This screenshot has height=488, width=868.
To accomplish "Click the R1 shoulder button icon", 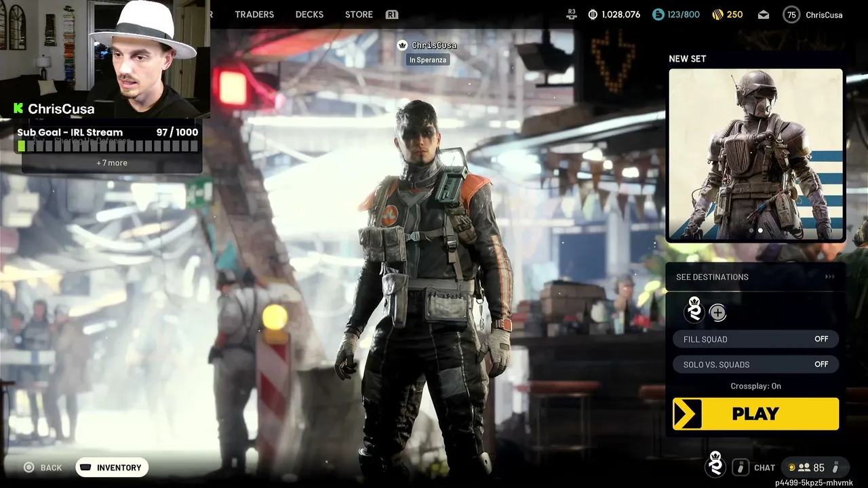I will 391,14.
